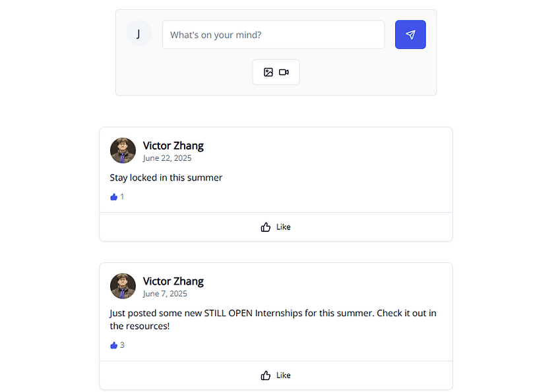
Task: Click the send post paper plane button
Action: tap(410, 35)
